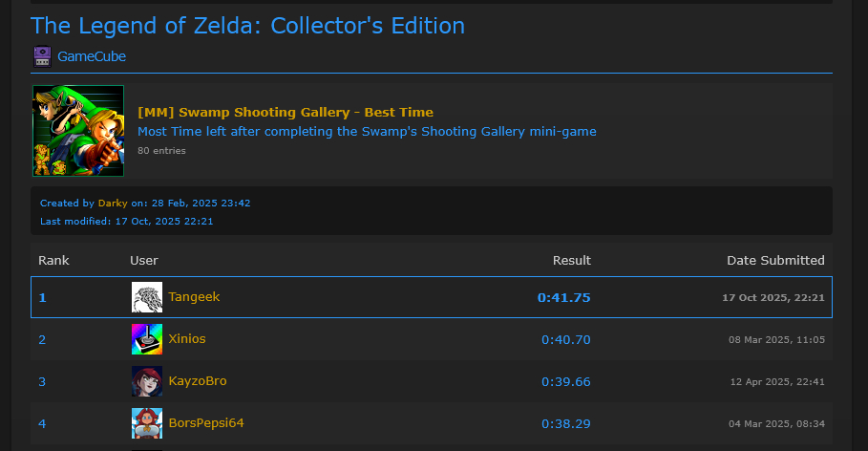Open Tangeek's avatar image
868x451 pixels.
coord(147,297)
